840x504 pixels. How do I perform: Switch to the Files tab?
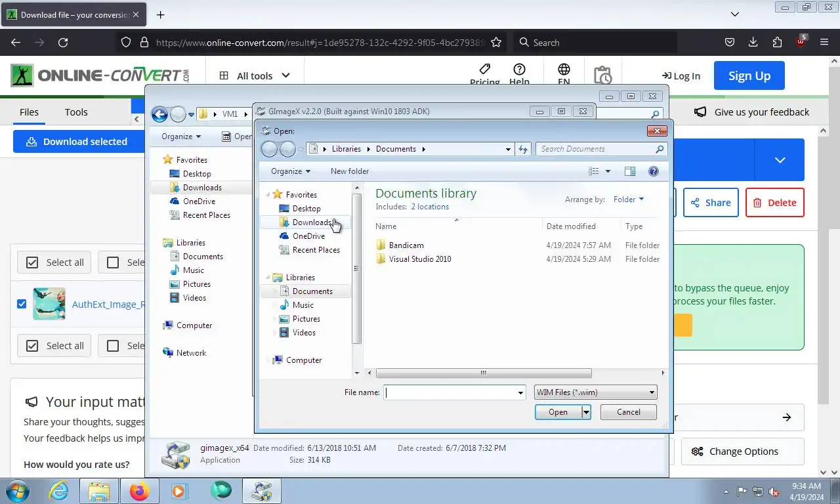(29, 112)
